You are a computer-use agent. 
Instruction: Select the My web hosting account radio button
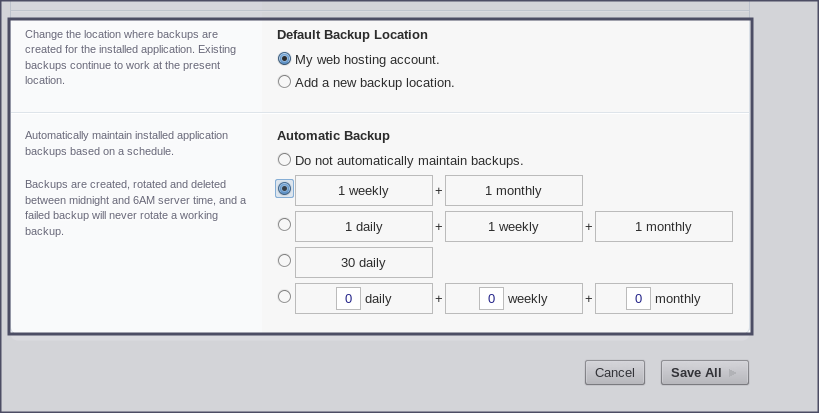pyautogui.click(x=285, y=59)
